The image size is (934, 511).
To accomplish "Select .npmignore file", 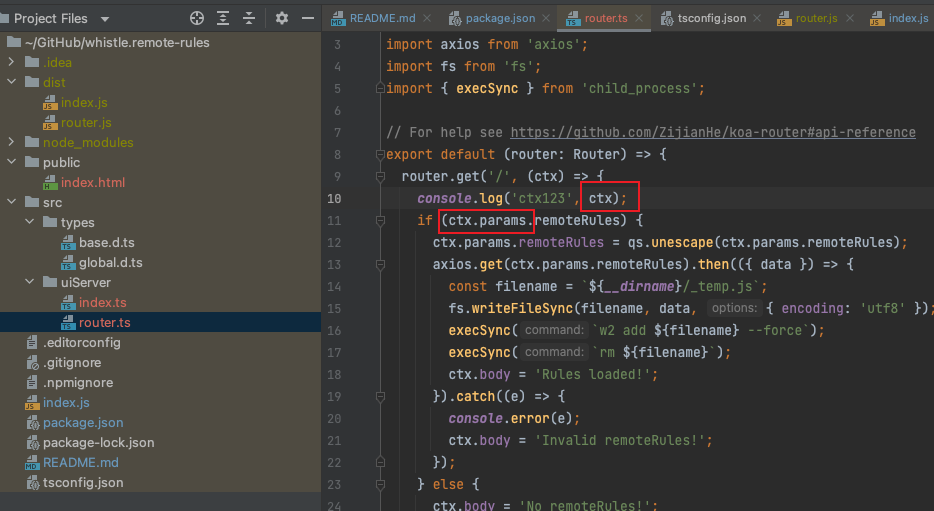I will click(x=77, y=382).
